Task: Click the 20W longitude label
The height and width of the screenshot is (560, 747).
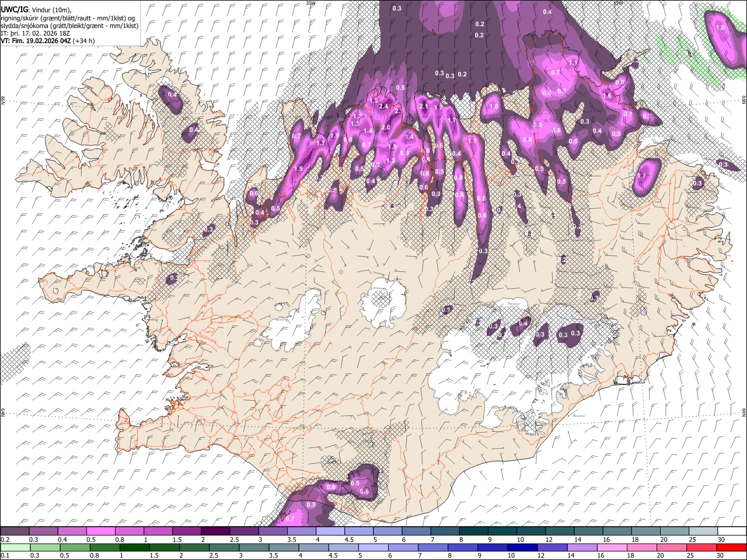Action: (x=310, y=2)
